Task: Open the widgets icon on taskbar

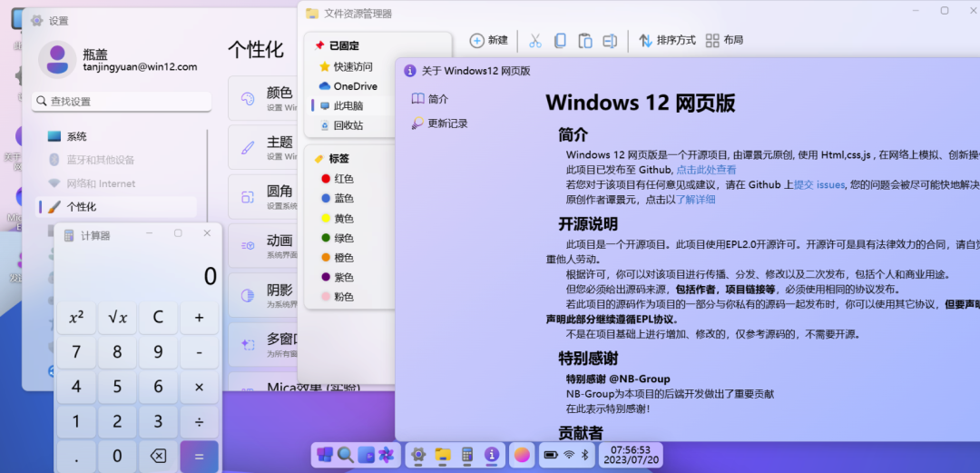Action: [366, 455]
